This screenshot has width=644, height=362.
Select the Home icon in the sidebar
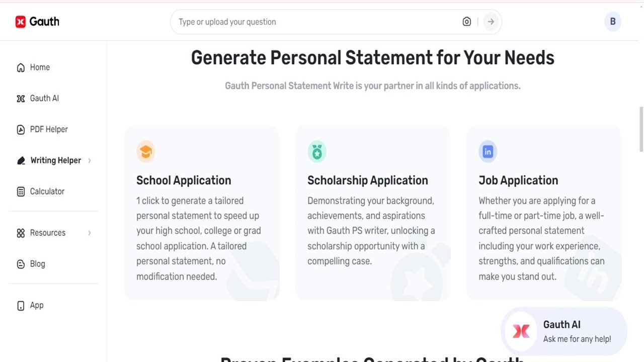point(20,67)
